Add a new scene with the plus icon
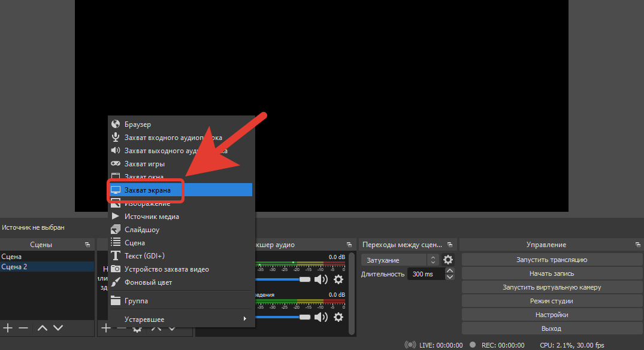The image size is (644, 350). (x=8, y=328)
